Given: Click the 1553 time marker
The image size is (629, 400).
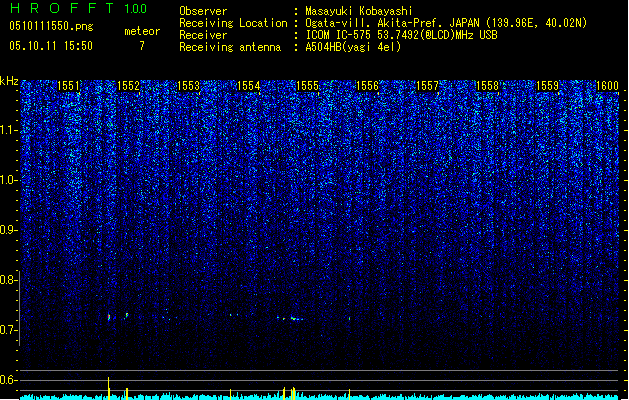Looking at the screenshot, I should [x=189, y=86].
